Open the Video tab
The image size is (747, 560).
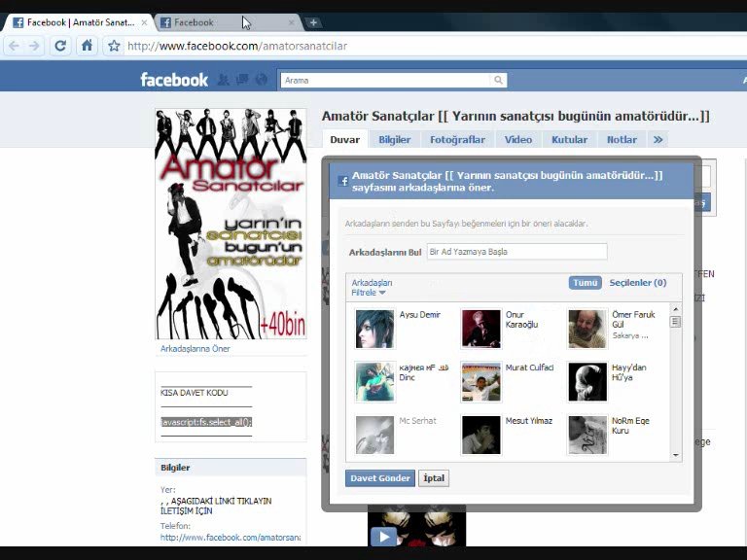point(518,140)
